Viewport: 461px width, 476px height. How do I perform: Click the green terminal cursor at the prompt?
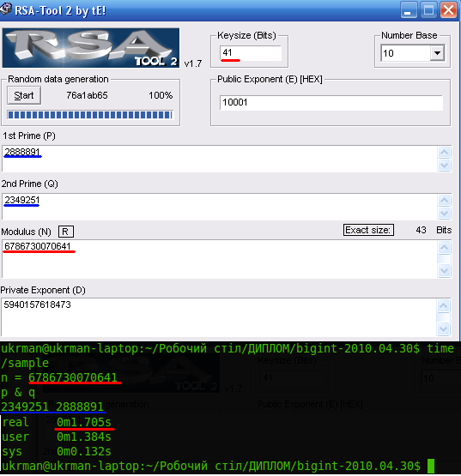[x=431, y=466]
